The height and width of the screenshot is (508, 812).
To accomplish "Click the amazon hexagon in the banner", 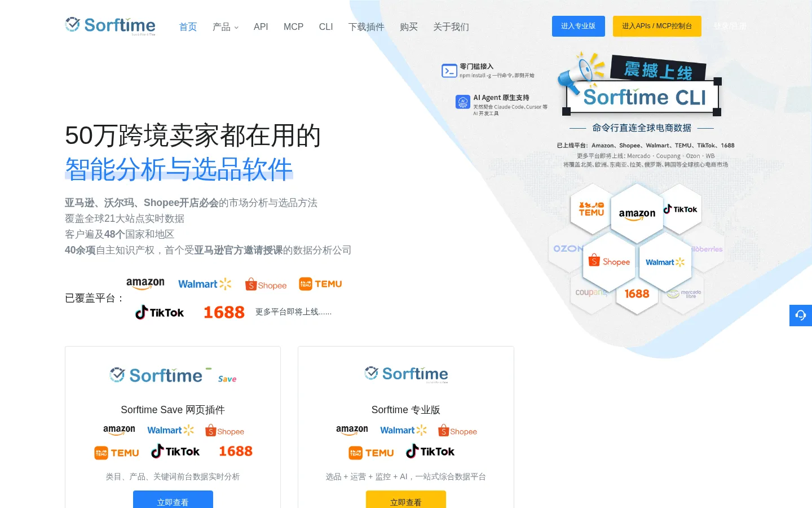I will [x=637, y=213].
